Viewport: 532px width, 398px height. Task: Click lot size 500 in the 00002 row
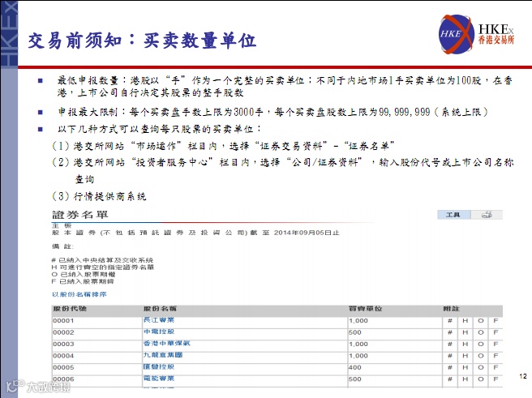point(355,332)
